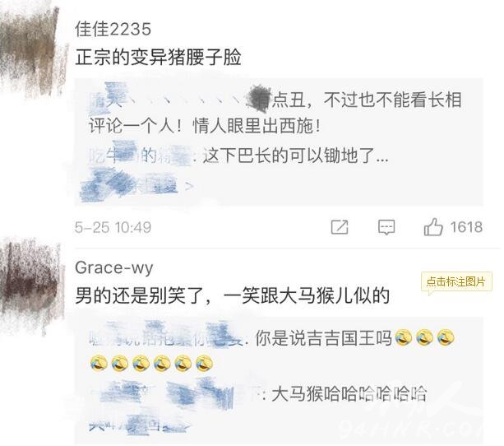This screenshot has height=446, width=504.
Task: Tap the reply bubble icon beside 1618 likes
Action: pos(386,227)
